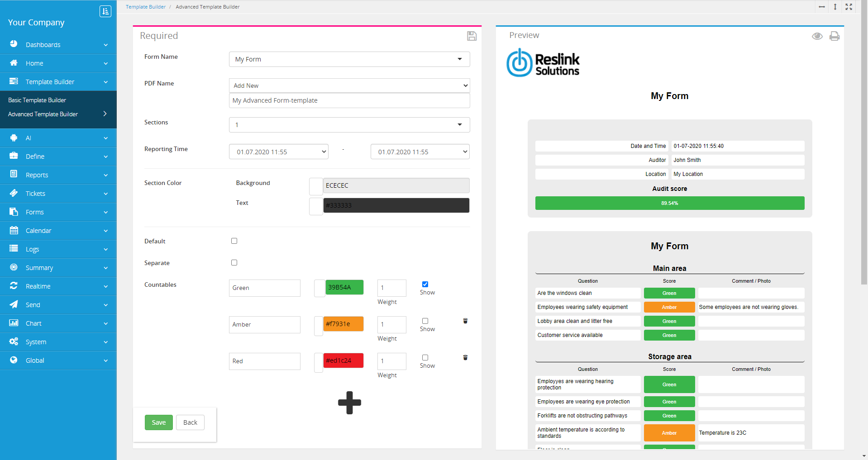
Task: Click the horizontal resize arrow icon
Action: tap(822, 7)
